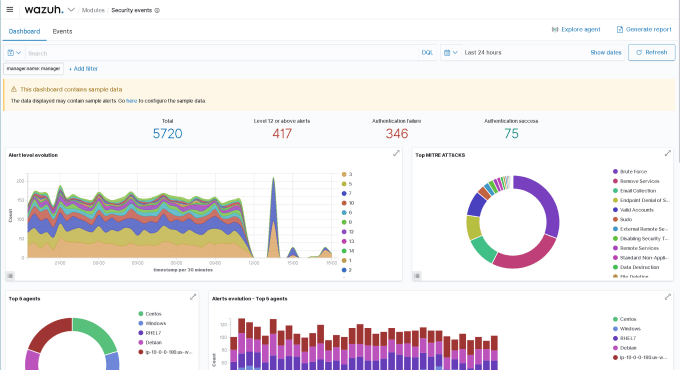This screenshot has height=370, width=680.
Task: Click the manager.name: manager filter pill
Action: 33,69
